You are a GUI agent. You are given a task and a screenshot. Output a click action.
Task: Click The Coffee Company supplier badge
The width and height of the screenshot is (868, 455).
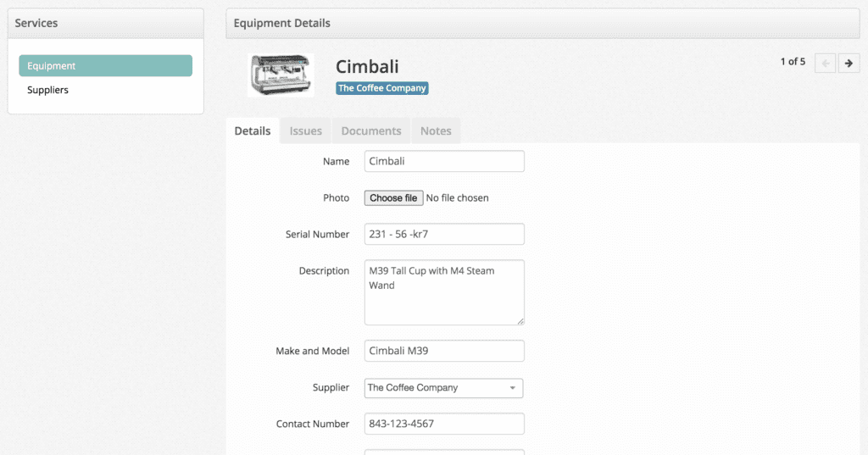coord(382,88)
